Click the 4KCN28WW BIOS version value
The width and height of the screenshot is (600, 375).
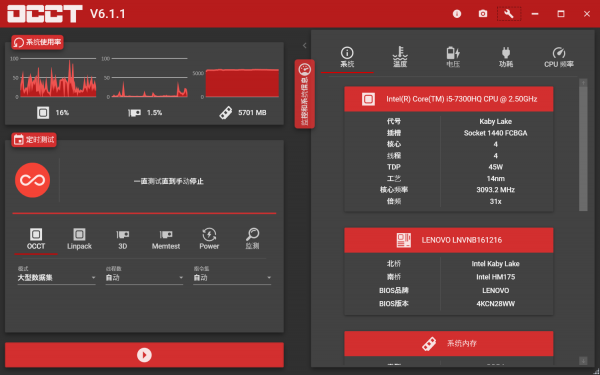tap(496, 304)
